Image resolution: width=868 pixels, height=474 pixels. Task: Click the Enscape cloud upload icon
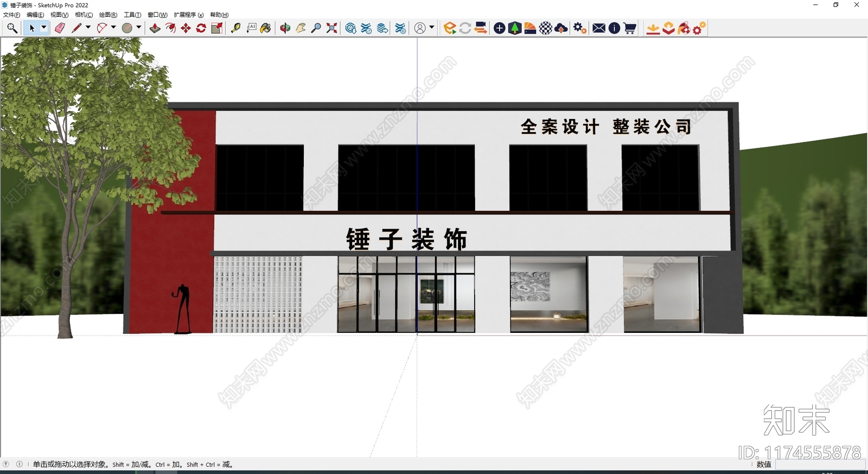561,28
